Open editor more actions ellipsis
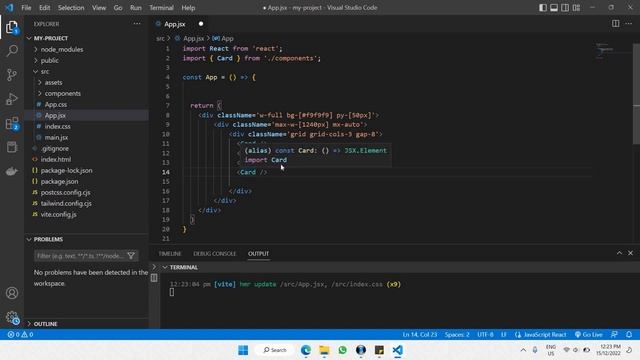Screen dimensions: 640x360 [x=629, y=24]
